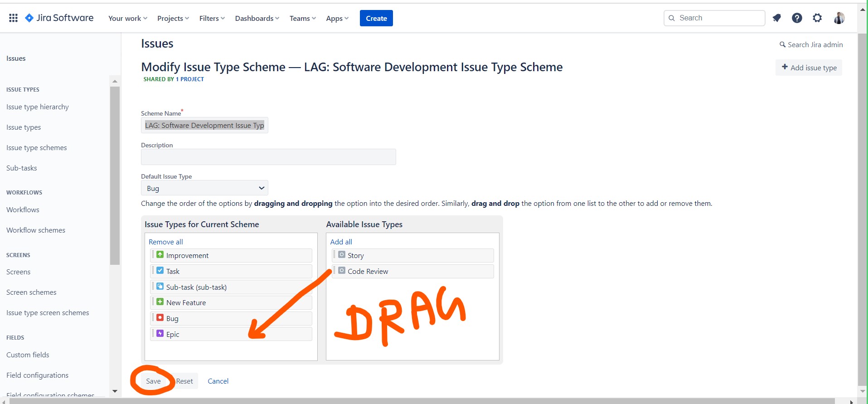Click the Description input field
Viewport: 868px width, 404px height.
click(x=268, y=157)
